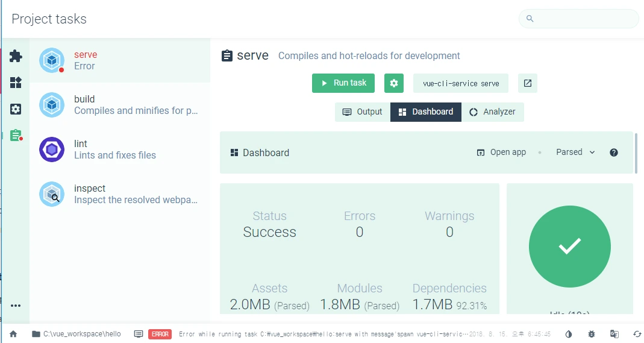Click the lint task ESLint hexagon icon
The height and width of the screenshot is (343, 644).
tap(52, 149)
